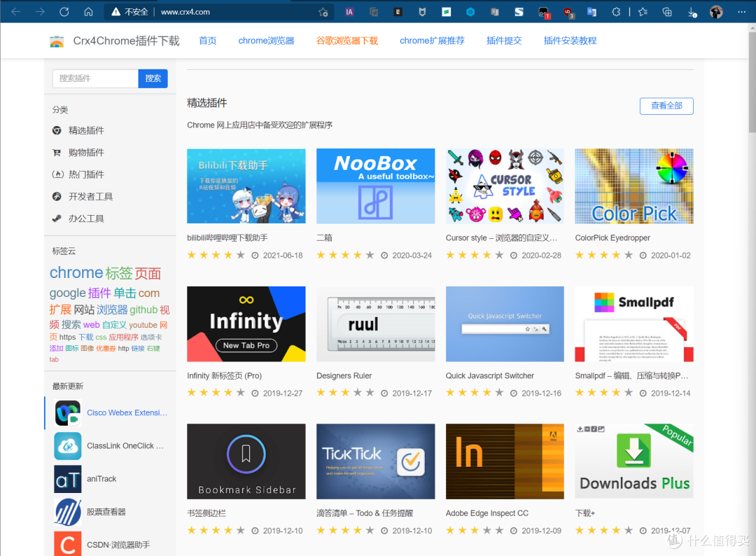Select the 开发者工具 category
Screen dimensions: 756x556
[90, 197]
